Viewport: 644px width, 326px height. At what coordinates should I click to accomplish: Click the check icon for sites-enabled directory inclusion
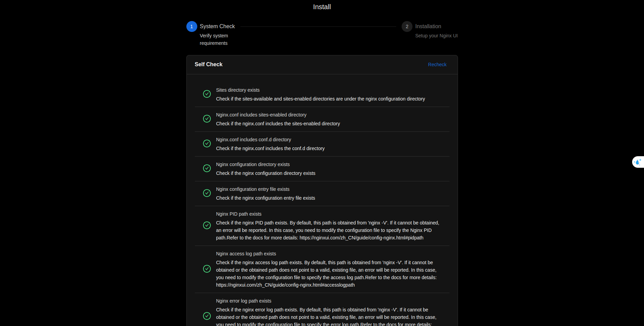[207, 119]
